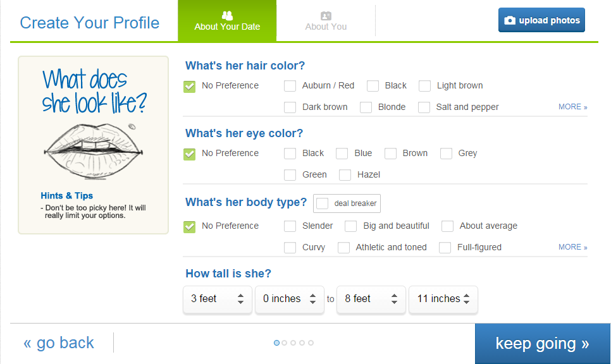
Task: Select Blue eye color
Action: click(343, 153)
